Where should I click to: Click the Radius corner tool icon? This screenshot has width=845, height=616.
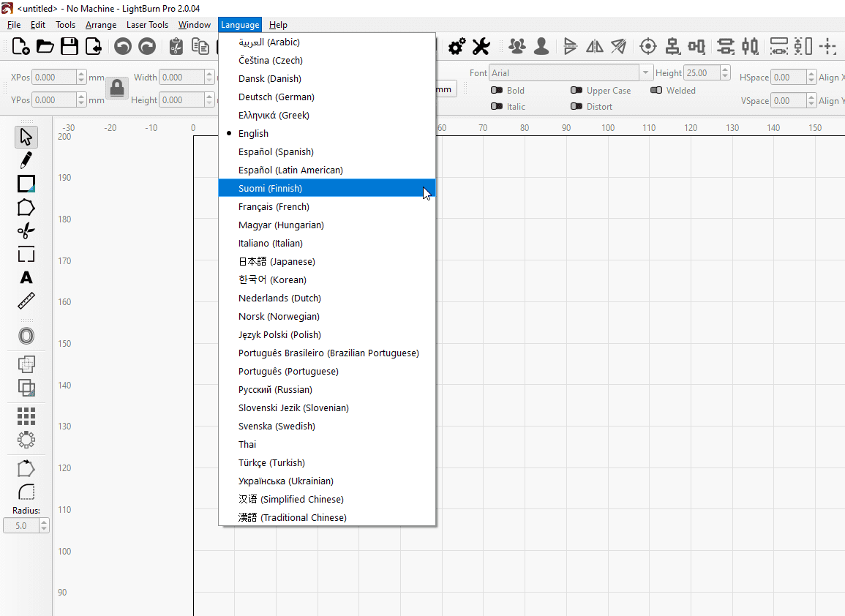click(26, 492)
